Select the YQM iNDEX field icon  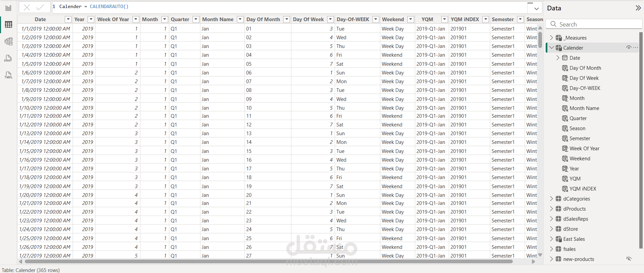[x=565, y=189]
